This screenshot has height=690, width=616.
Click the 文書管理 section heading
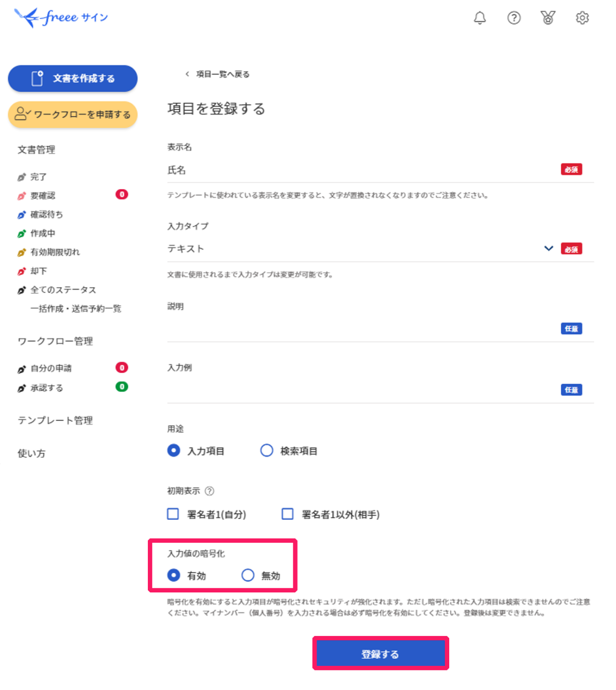click(x=36, y=150)
